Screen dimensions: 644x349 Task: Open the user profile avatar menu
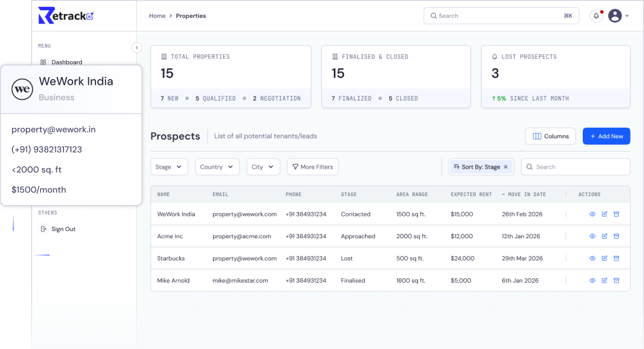point(616,16)
